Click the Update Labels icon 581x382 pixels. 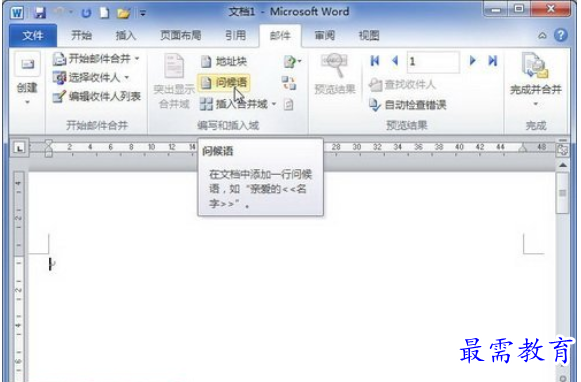pyautogui.click(x=289, y=104)
